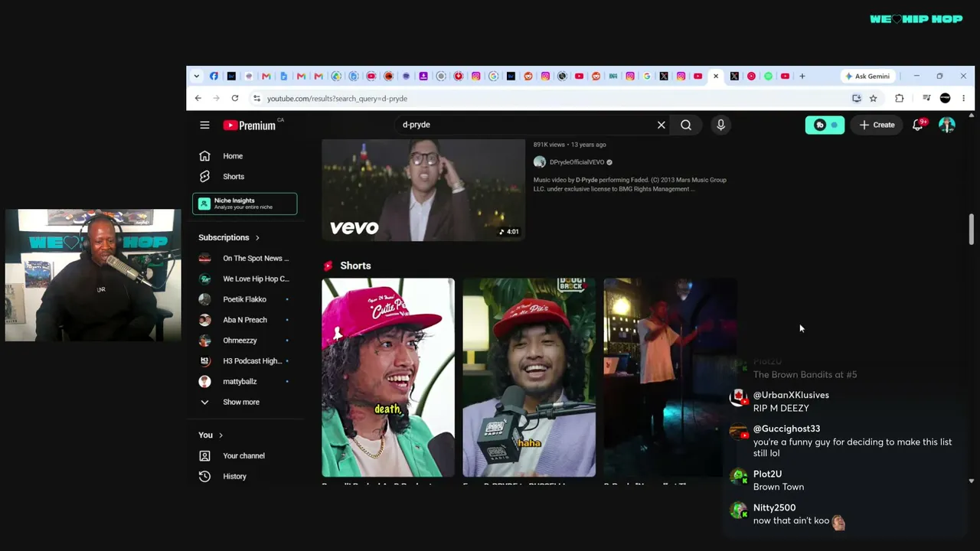
Task: Toggle the green extension switch in YouTube header
Action: tap(825, 125)
